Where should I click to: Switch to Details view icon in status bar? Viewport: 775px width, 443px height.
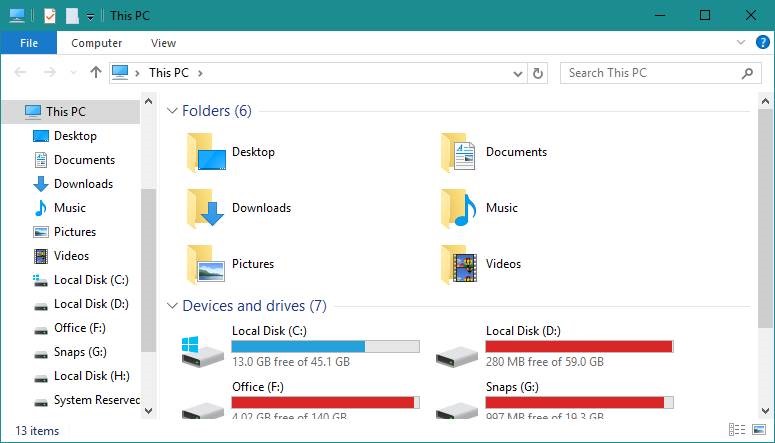click(737, 430)
